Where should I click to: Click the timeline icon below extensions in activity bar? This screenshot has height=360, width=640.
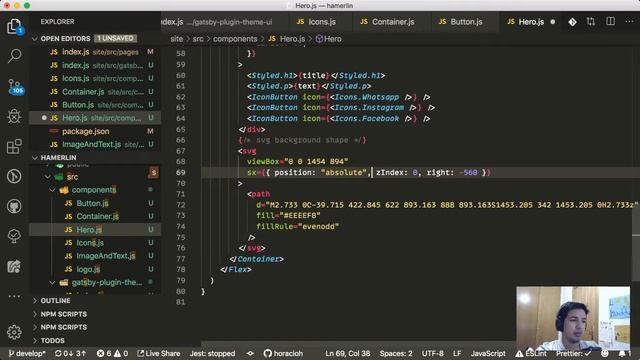(x=14, y=176)
